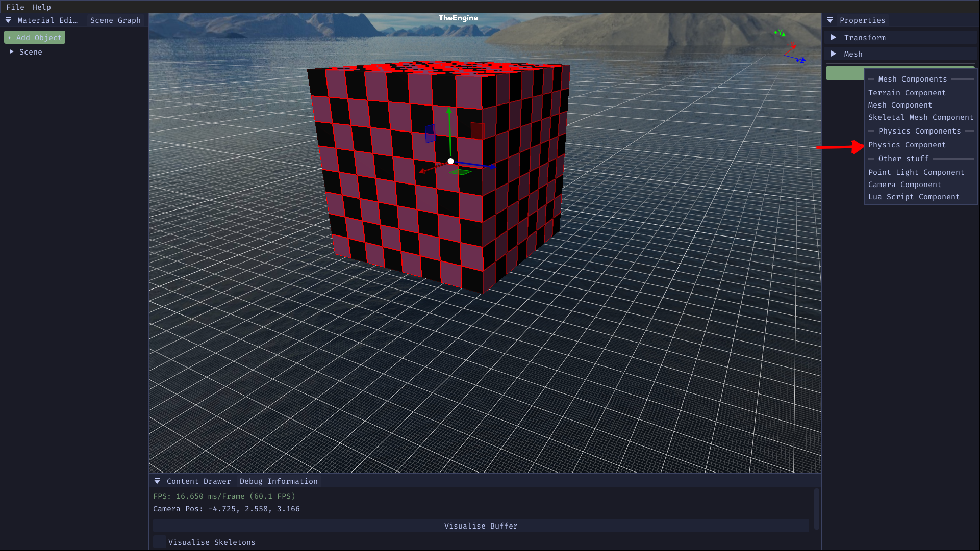Viewport: 980px width, 551px height.
Task: Click the FPS readout text
Action: click(224, 496)
